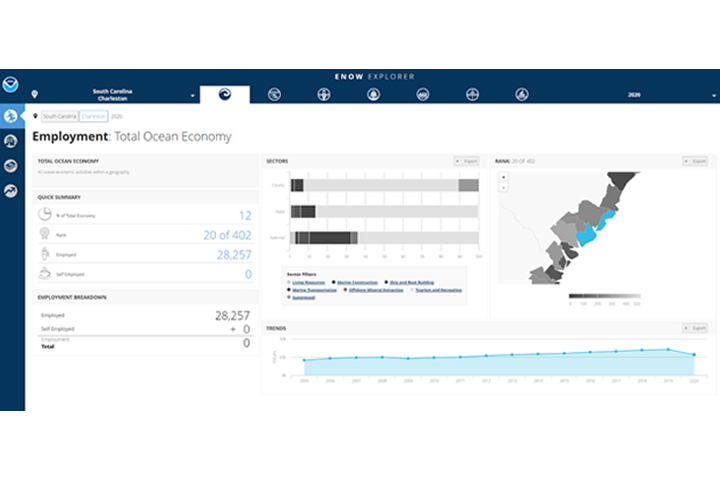Viewport: 720px width, 480px height.
Task: Select the Total Ocean Economy wave tab
Action: point(225,94)
